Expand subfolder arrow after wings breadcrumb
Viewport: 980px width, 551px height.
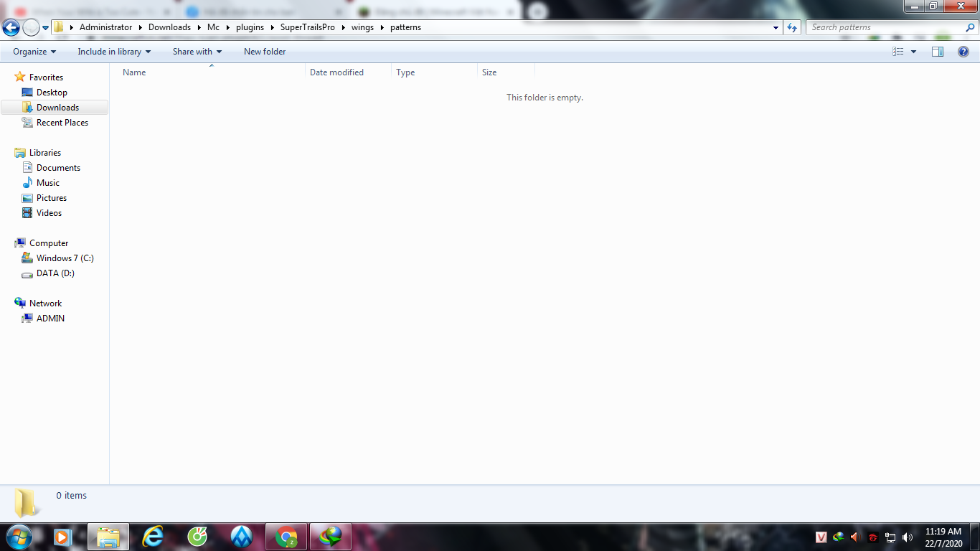click(x=382, y=27)
